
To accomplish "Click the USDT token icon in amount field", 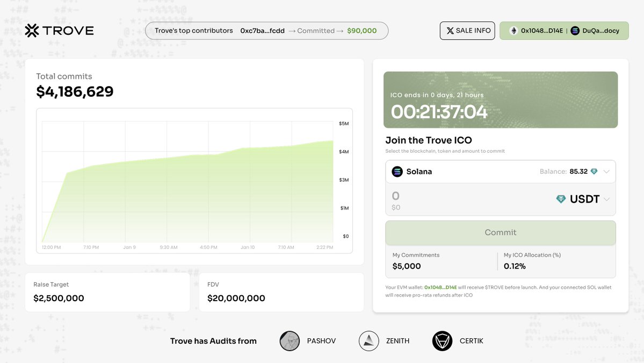I will (561, 200).
